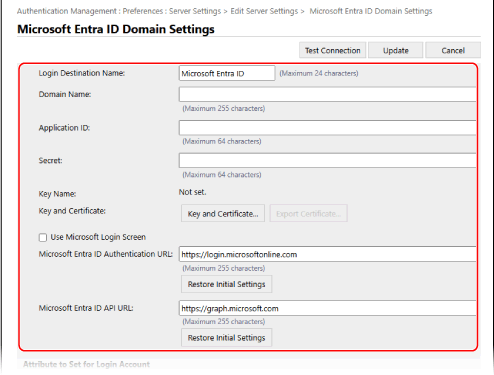Focus the Login Destination Name field
The image size is (494, 375).
tap(227, 73)
